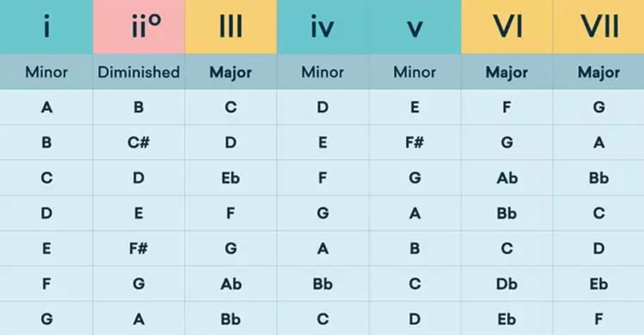Image resolution: width=644 pixels, height=335 pixels.
Task: Select the lowercase v column header
Action: [415, 27]
